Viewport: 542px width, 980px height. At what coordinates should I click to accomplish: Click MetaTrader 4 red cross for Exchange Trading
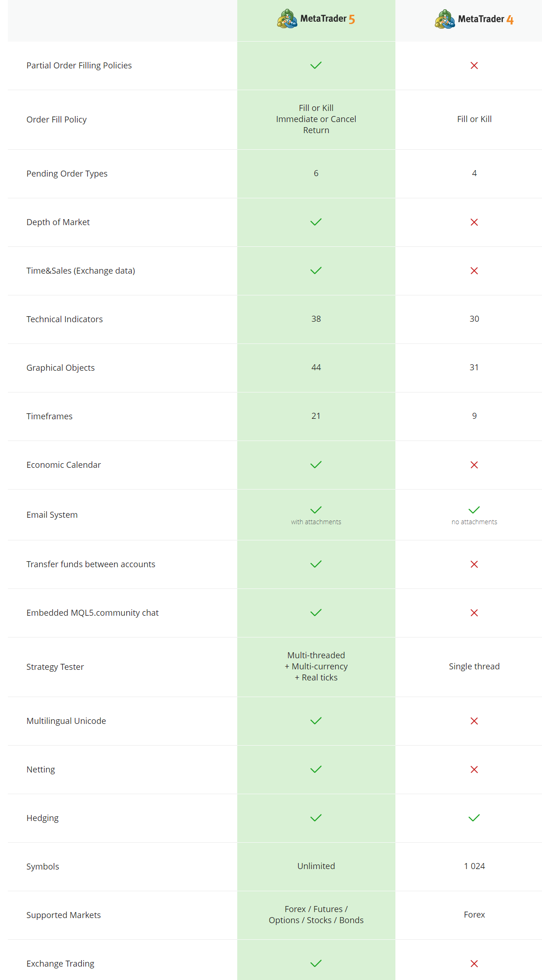(x=474, y=964)
